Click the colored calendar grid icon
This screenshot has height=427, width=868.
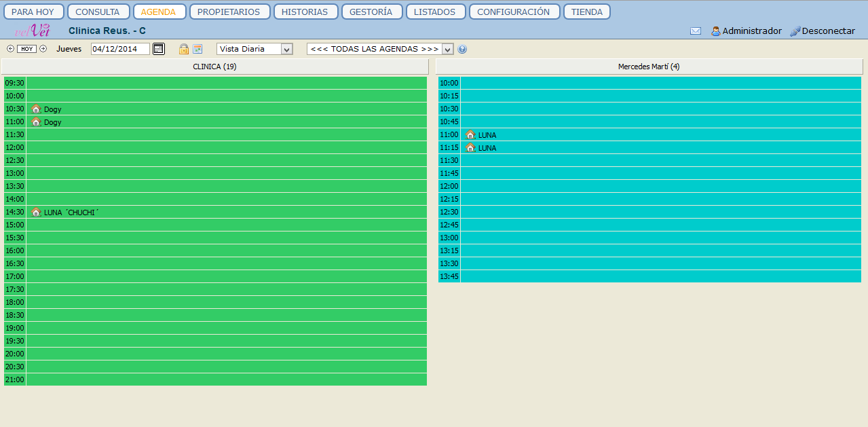click(197, 49)
